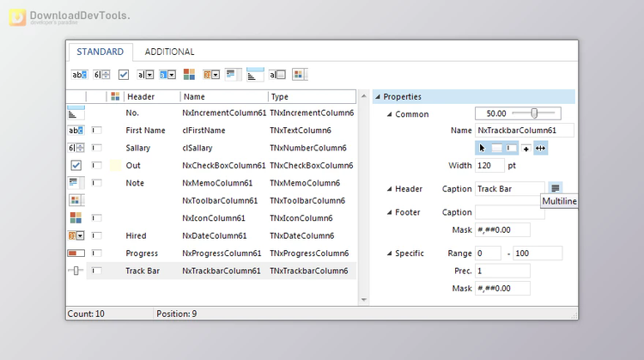Viewport: 644px width, 360px height.
Task: Select the text icon in First Name row
Action: click(x=76, y=131)
